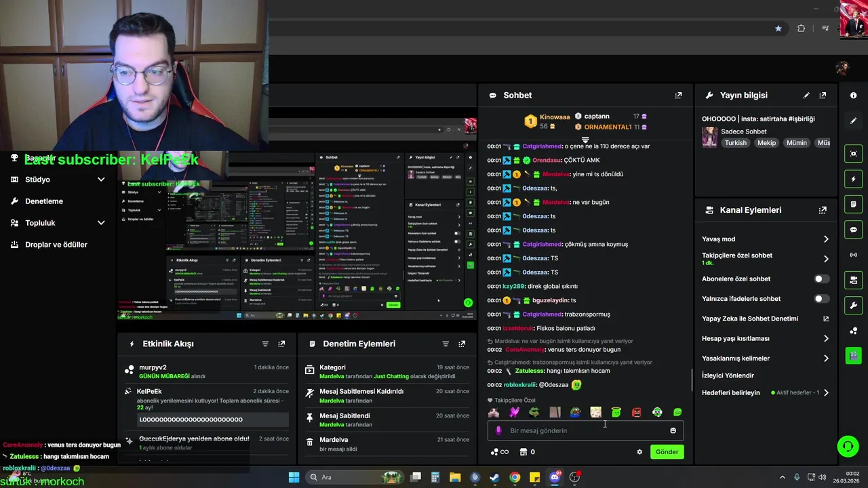Pop out the Etkinlik Akışı panel
The image size is (868, 488).
tap(281, 344)
